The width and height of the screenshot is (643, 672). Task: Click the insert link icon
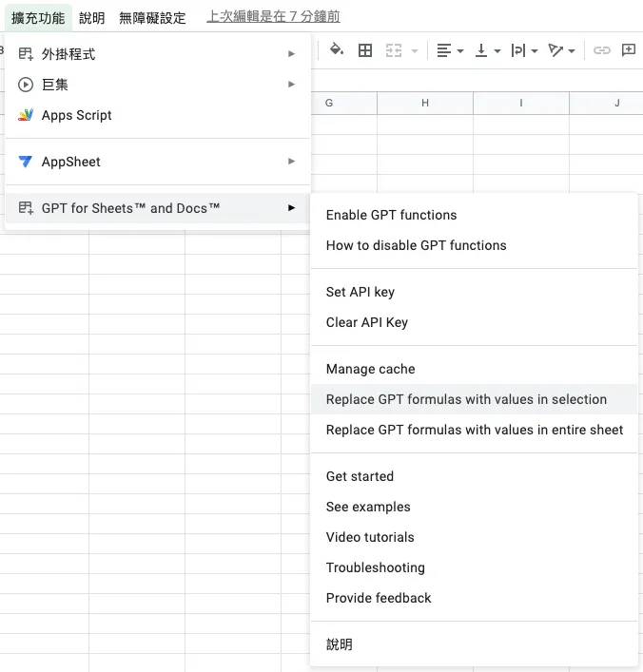(601, 50)
